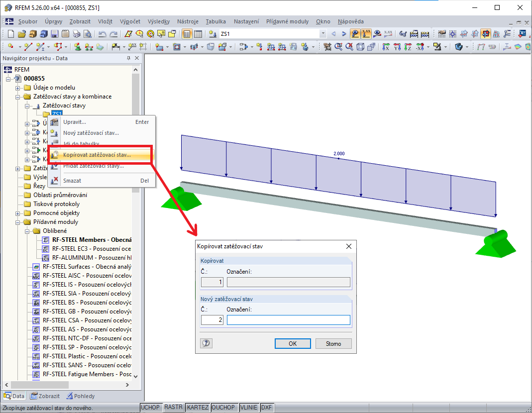Click the isometric view cube icon
This screenshot has width=532, height=413.
click(360, 47)
